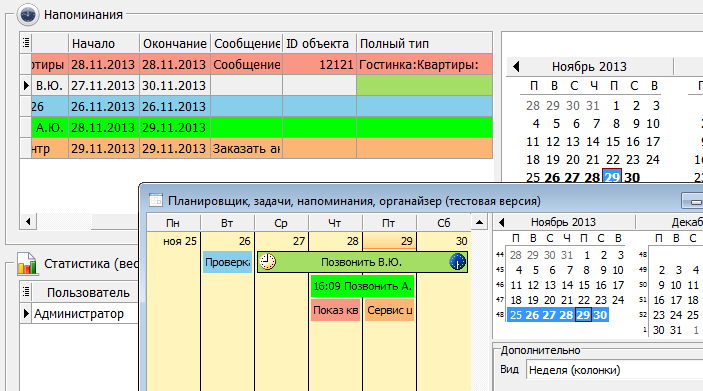This screenshot has height=391, width=703.
Task: Go to previous month in the upper calendar
Action: click(x=516, y=67)
